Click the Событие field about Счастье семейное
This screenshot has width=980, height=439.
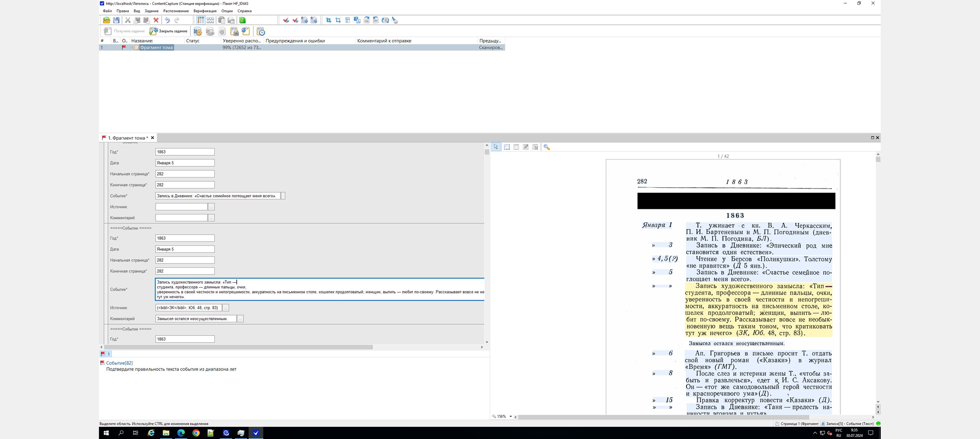pos(218,196)
